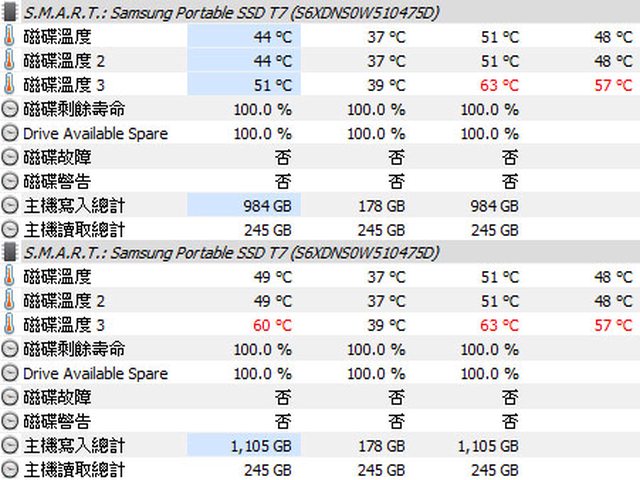Select the 磁碟溫度 label in the upper section
This screenshot has height=480, width=640.
(57, 37)
